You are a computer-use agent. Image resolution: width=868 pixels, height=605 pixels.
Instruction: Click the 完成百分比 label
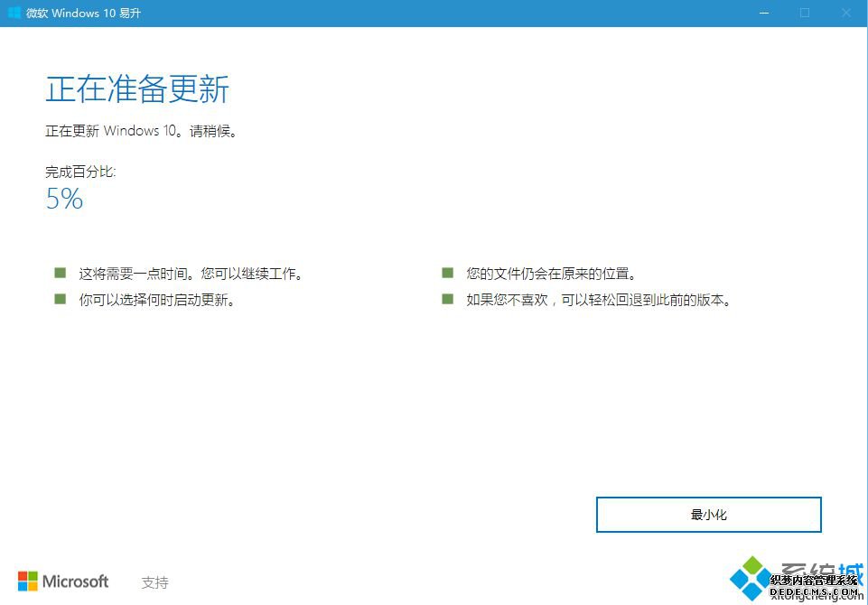pyautogui.click(x=80, y=172)
